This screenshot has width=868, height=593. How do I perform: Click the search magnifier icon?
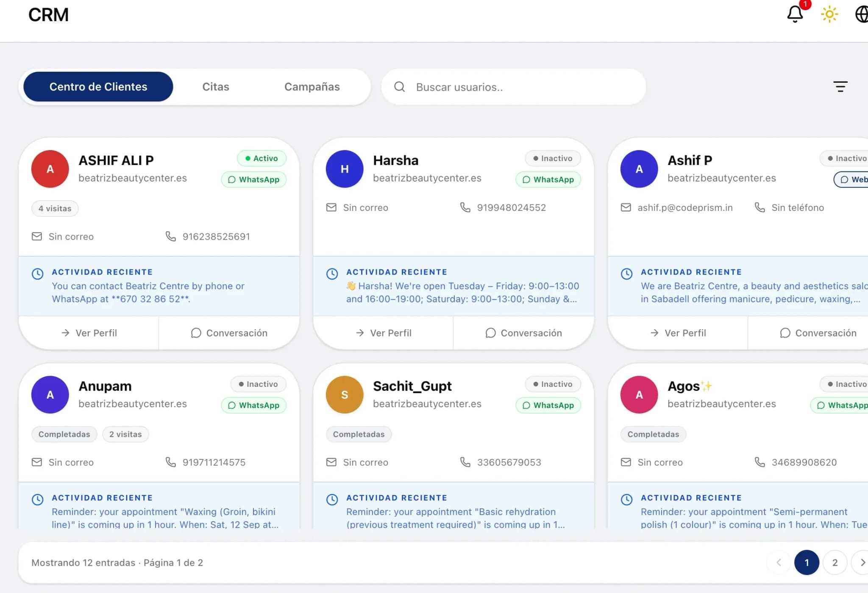click(399, 87)
